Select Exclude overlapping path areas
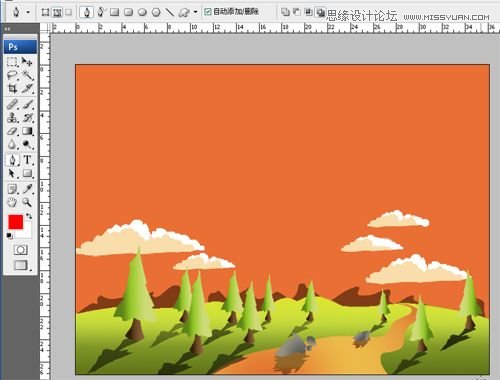The height and width of the screenshot is (380, 500). [x=321, y=12]
